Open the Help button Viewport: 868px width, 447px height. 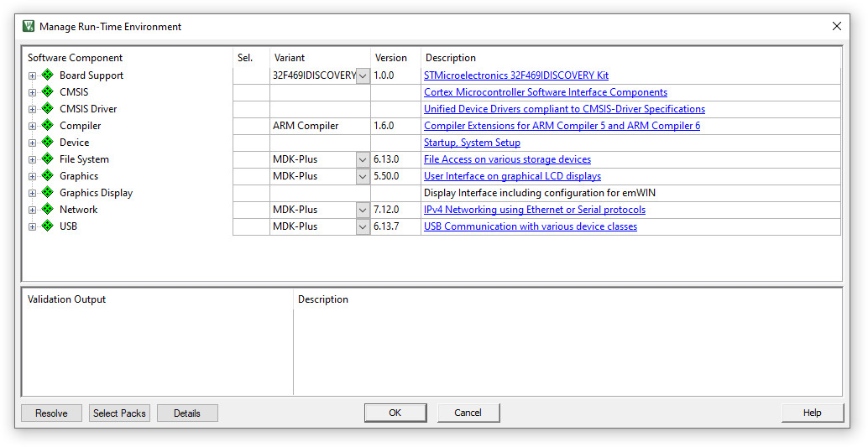tap(813, 413)
